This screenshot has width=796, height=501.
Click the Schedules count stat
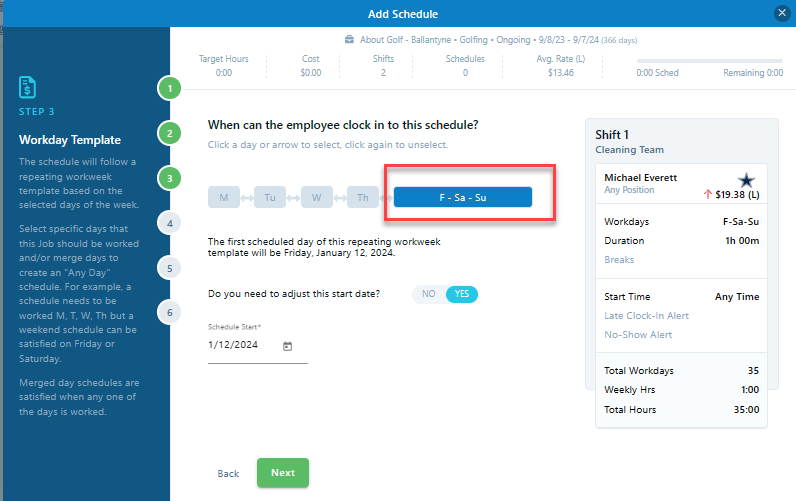click(x=465, y=65)
